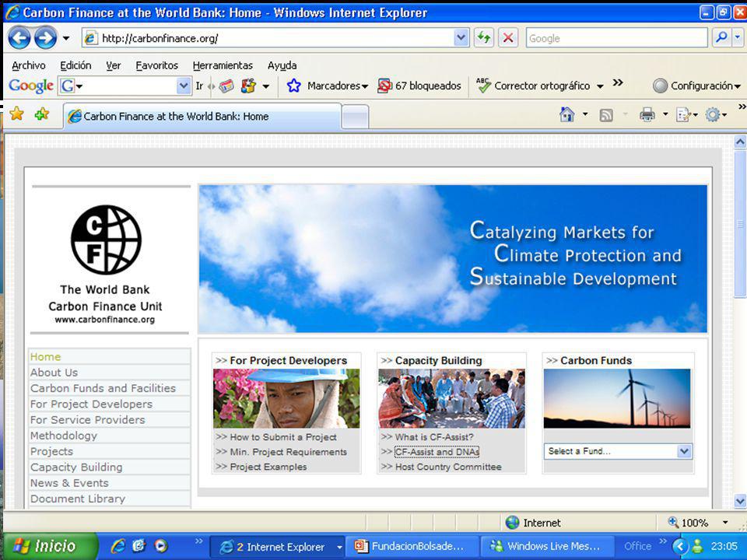This screenshot has width=747, height=560.
Task: Open recent pages dropdown next to Forward
Action: 66,38
